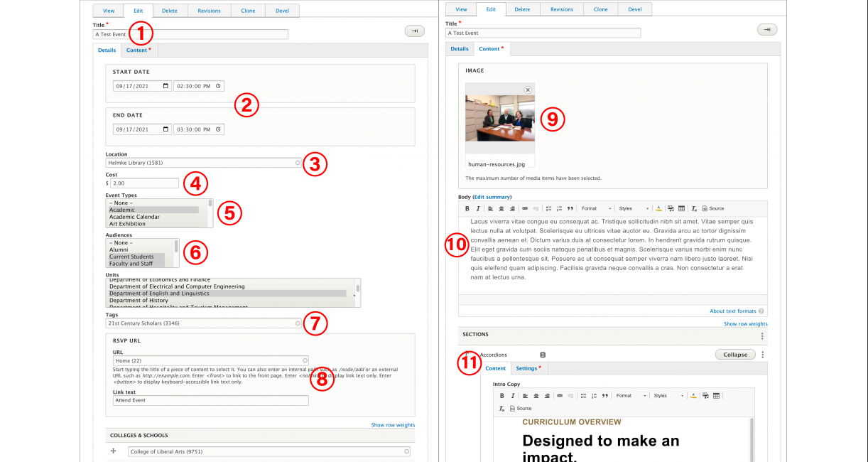Insert numbered list in Intro Copy editor
This screenshot has height=462, width=868.
coord(594,396)
